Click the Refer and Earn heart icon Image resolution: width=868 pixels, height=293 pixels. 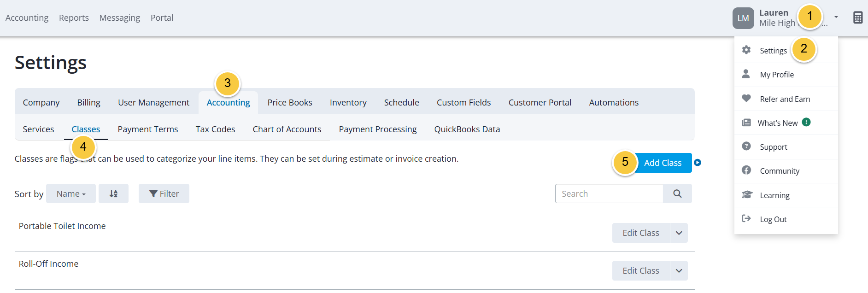pos(746,98)
